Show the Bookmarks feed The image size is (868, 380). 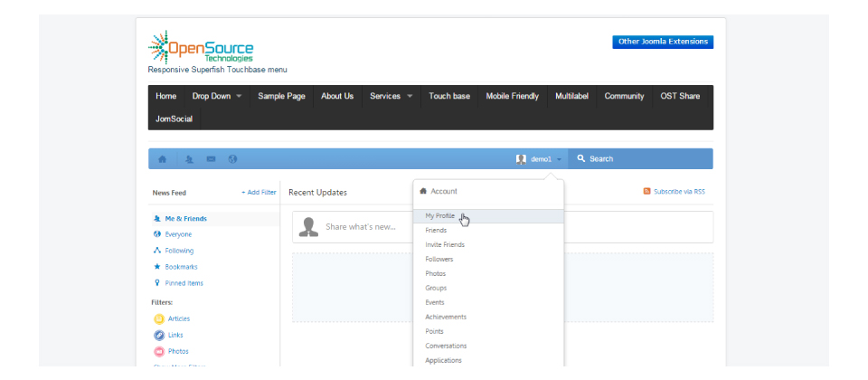[181, 267]
